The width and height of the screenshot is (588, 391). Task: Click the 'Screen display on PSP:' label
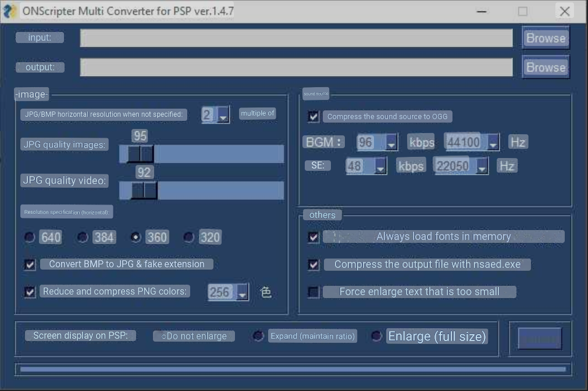pos(81,336)
